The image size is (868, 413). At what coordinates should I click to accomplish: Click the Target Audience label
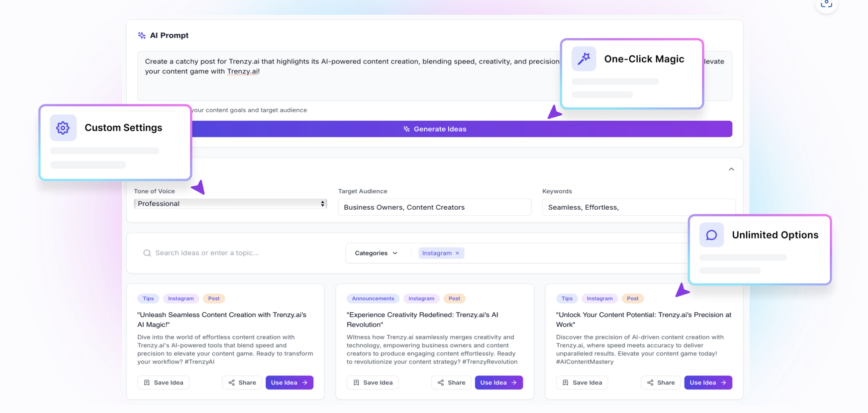point(363,191)
